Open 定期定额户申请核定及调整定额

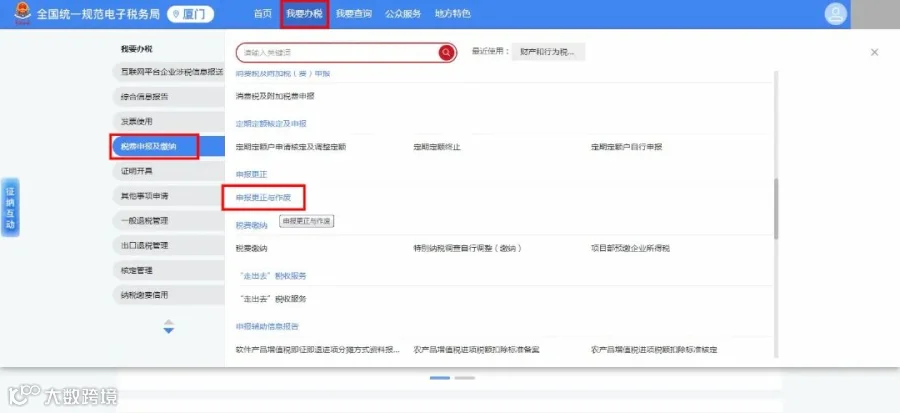[x=291, y=147]
